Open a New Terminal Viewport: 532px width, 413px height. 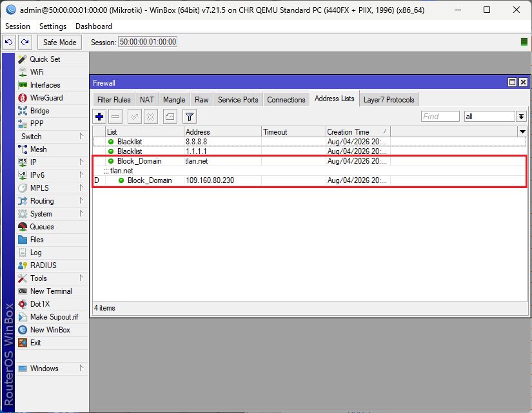pos(52,291)
